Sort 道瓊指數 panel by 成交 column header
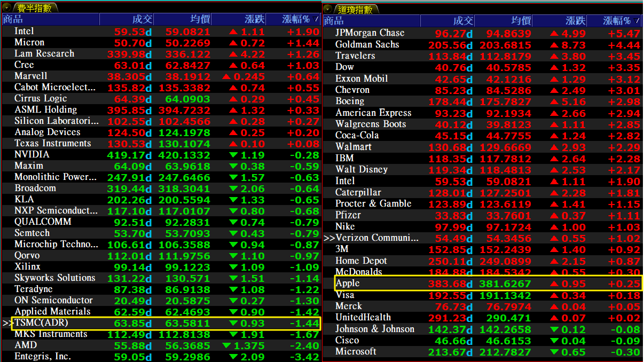644x362 pixels. pos(447,21)
